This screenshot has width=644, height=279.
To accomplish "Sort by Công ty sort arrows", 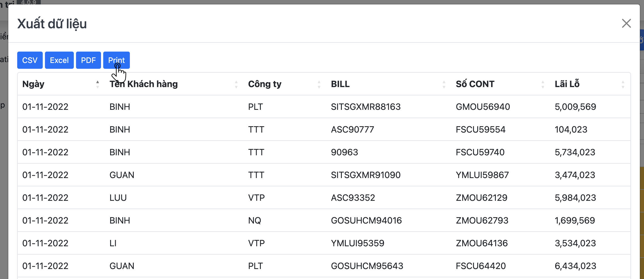I will tap(319, 84).
